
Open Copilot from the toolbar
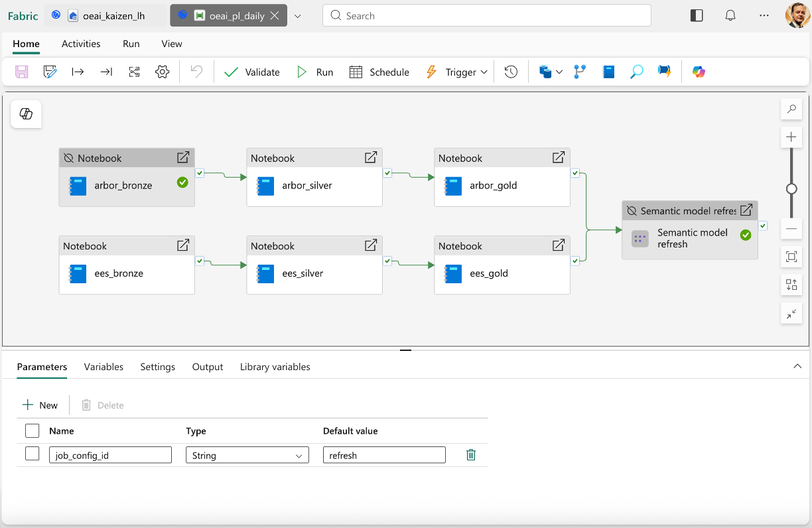(x=699, y=72)
